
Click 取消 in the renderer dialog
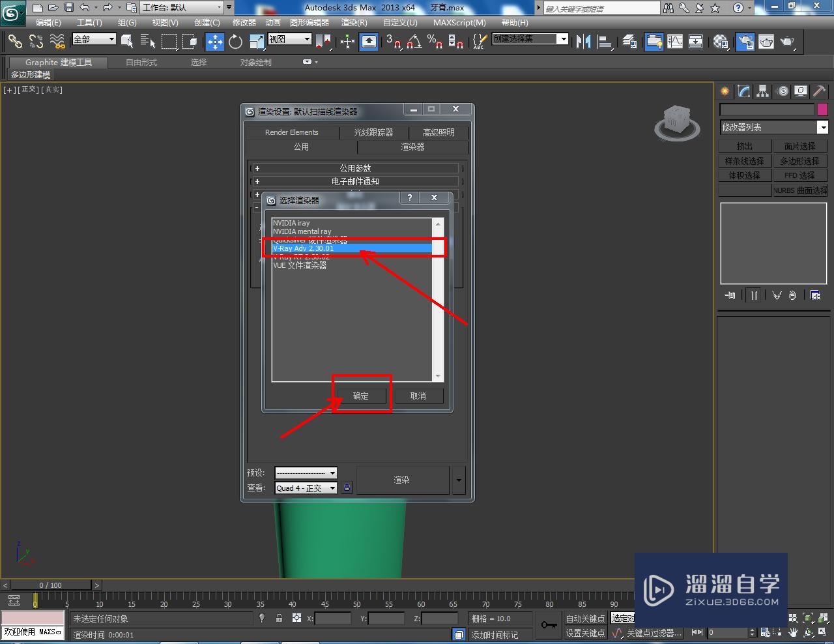(x=418, y=396)
